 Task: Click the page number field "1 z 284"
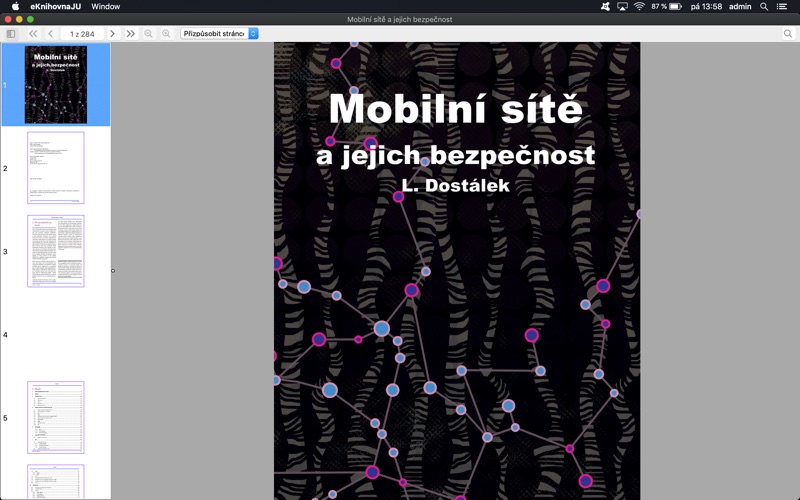tap(82, 34)
